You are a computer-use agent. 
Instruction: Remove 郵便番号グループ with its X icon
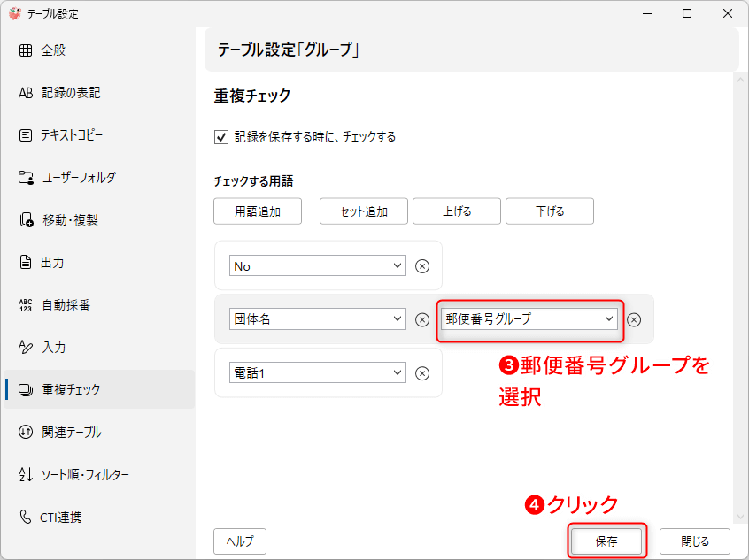(x=634, y=319)
